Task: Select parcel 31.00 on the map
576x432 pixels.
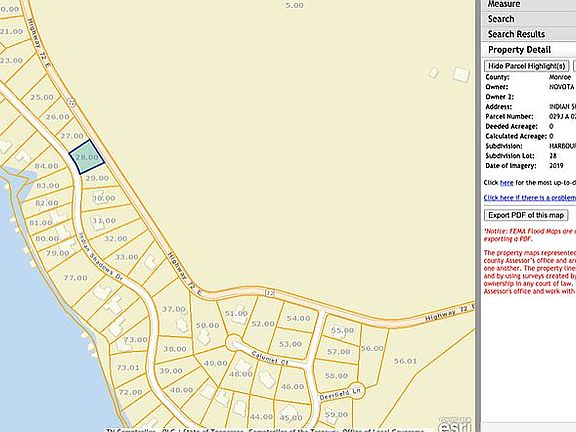Action: [x=104, y=221]
